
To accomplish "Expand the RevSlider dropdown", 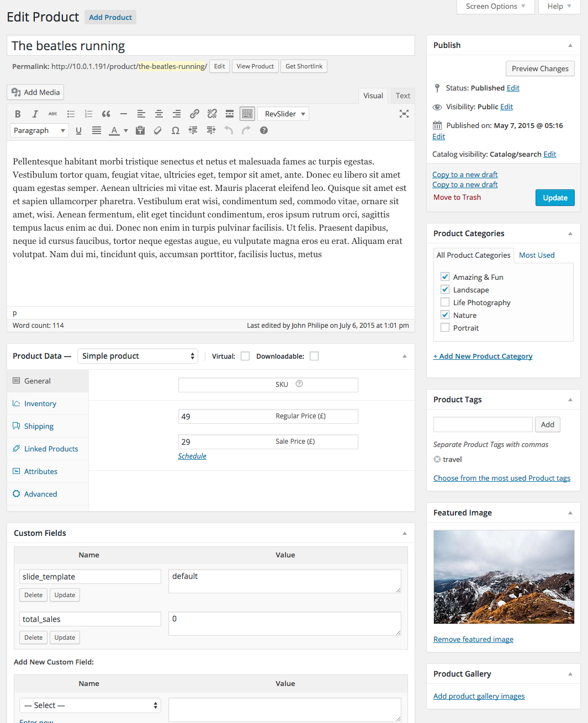I will [283, 114].
